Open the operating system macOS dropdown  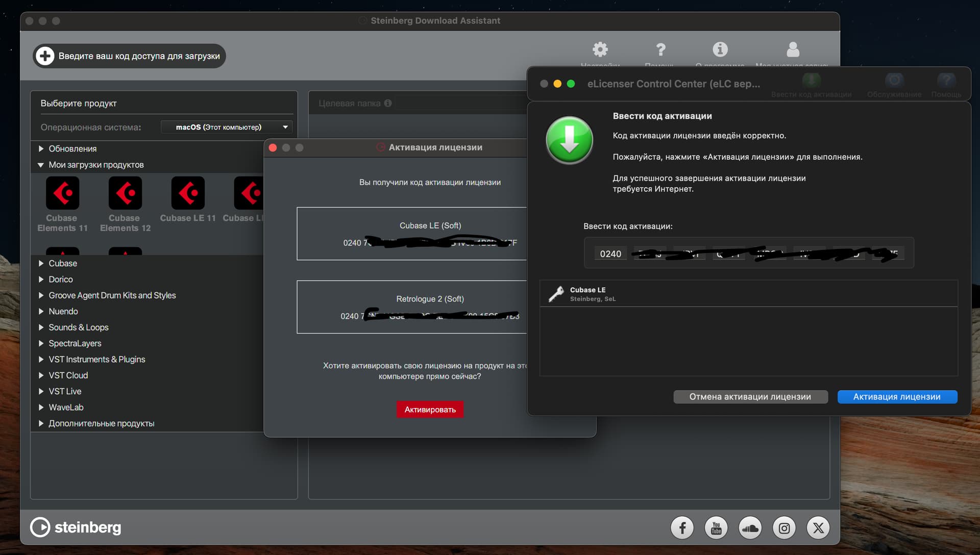[226, 127]
